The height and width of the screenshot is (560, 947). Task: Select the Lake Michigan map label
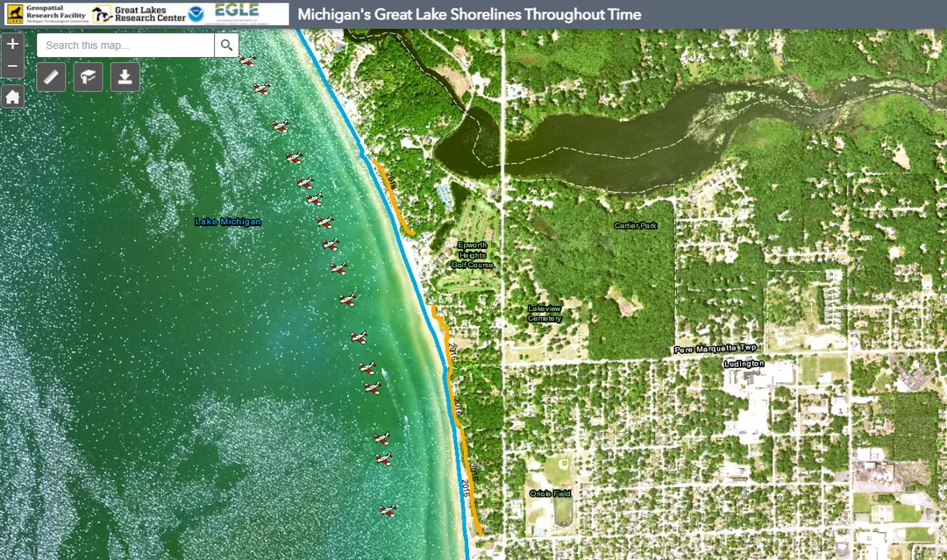(228, 222)
